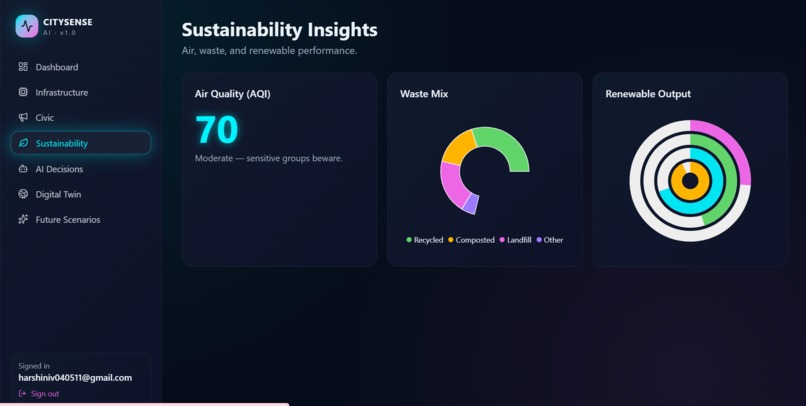Open the AI Decisions page

point(81,169)
